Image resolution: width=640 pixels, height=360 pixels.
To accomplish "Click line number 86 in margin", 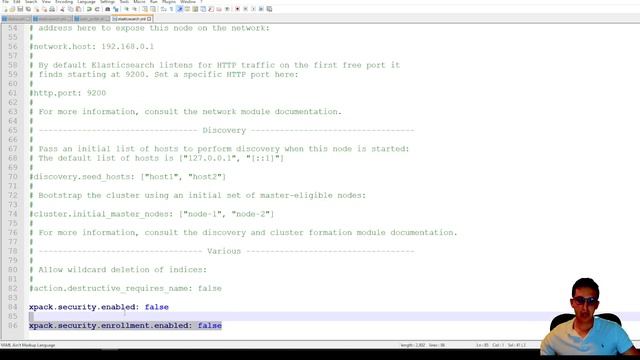I will click(13, 326).
